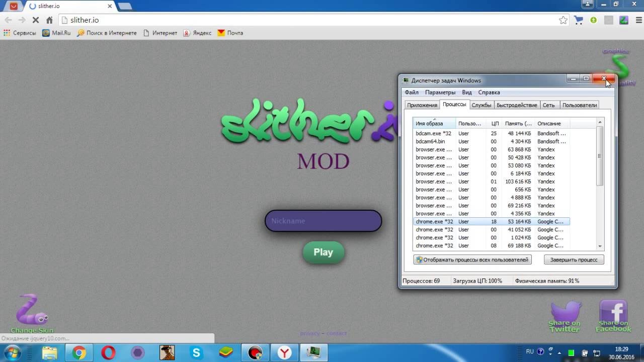Open the shopping cart extension icon
This screenshot has width=644, height=362.
pos(579,20)
